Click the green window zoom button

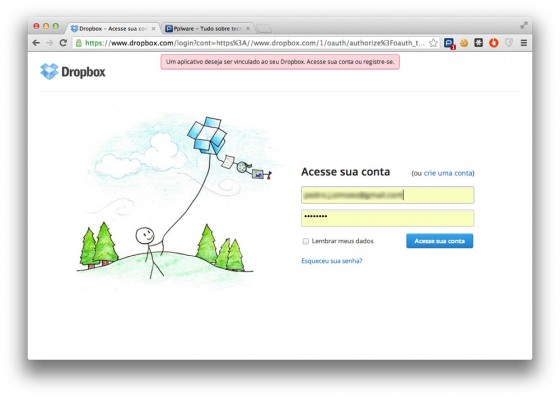(x=56, y=26)
